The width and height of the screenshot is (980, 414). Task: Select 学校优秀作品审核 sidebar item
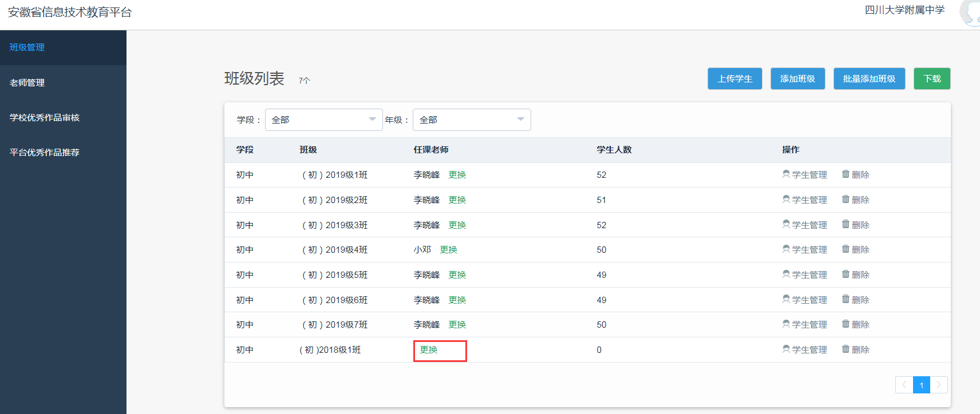[x=45, y=118]
